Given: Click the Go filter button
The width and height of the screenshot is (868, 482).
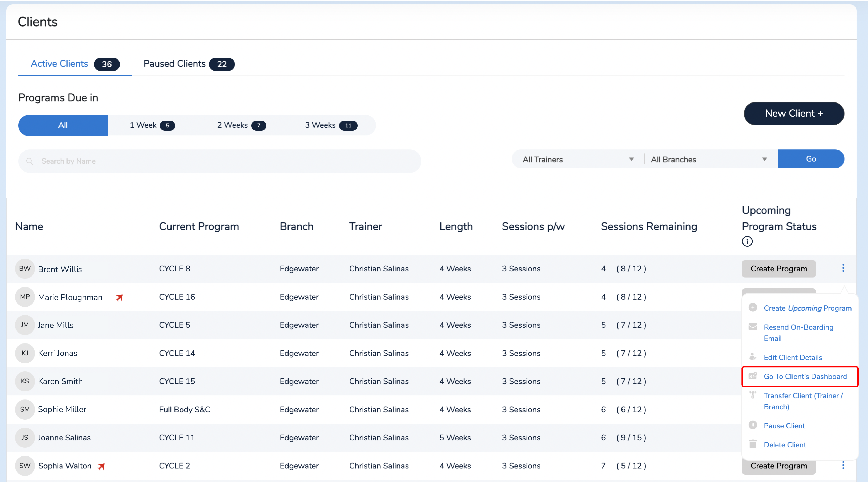Looking at the screenshot, I should (x=811, y=159).
